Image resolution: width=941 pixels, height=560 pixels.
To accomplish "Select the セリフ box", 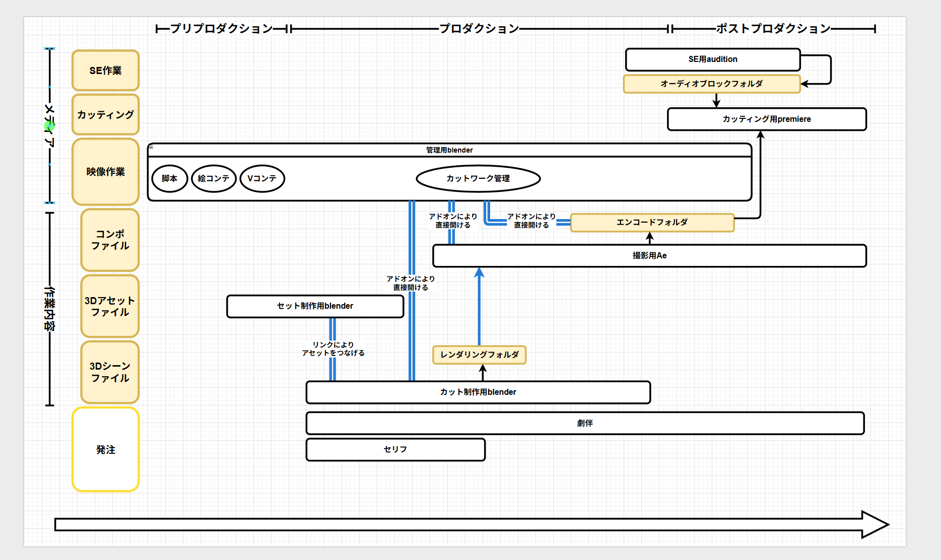I will click(395, 449).
